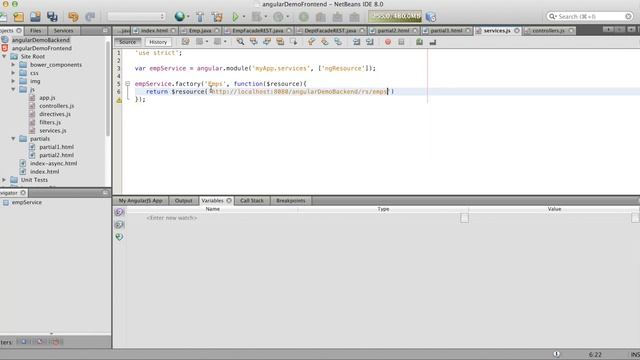Click the green Comment editor icon
Image resolution: width=640 pixels, height=360 pixels.
click(x=419, y=42)
